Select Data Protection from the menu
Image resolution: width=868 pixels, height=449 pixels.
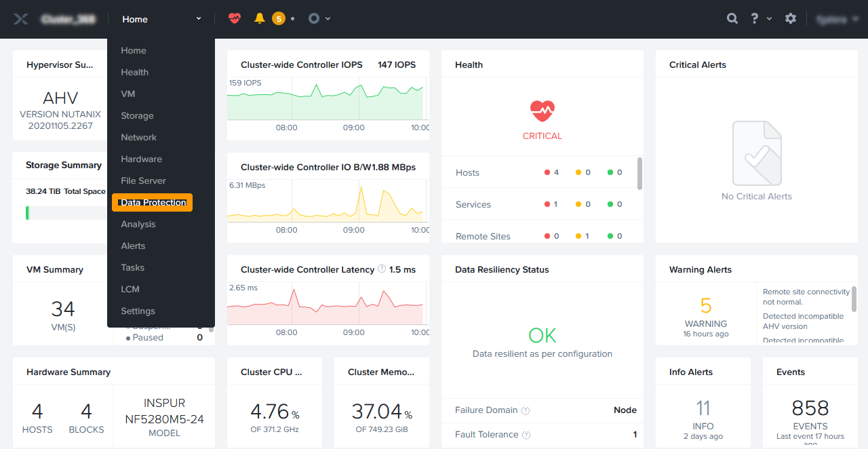click(x=153, y=202)
